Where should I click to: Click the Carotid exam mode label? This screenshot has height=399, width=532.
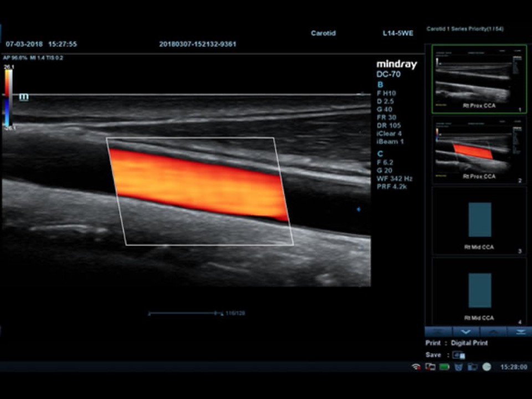coord(323,33)
